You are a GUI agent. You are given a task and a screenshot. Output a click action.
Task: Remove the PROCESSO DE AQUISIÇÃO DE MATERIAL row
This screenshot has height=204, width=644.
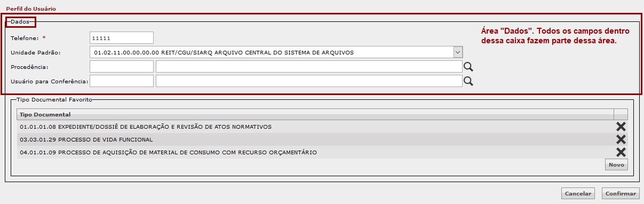click(621, 152)
